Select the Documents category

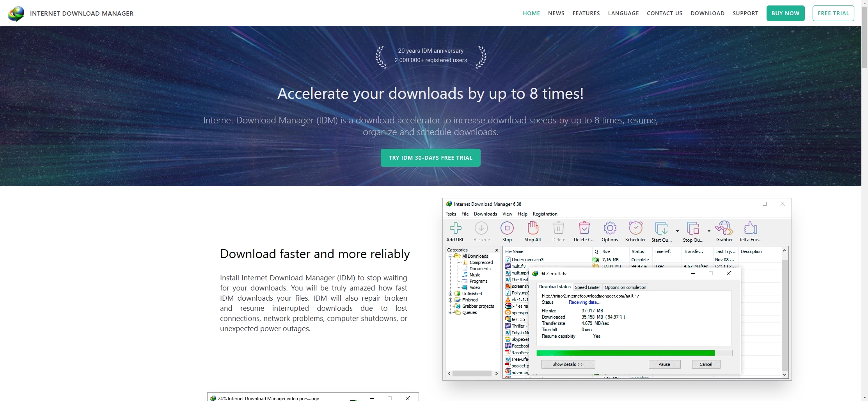coord(476,269)
